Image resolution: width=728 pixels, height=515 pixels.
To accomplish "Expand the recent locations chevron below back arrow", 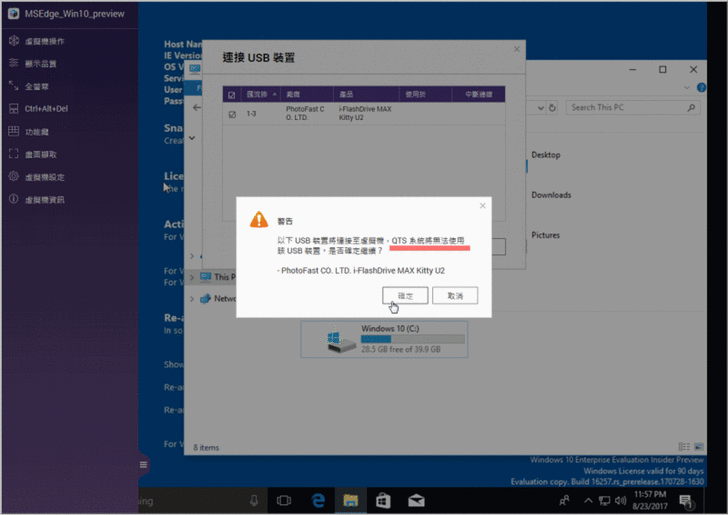I will pyautogui.click(x=192, y=138).
